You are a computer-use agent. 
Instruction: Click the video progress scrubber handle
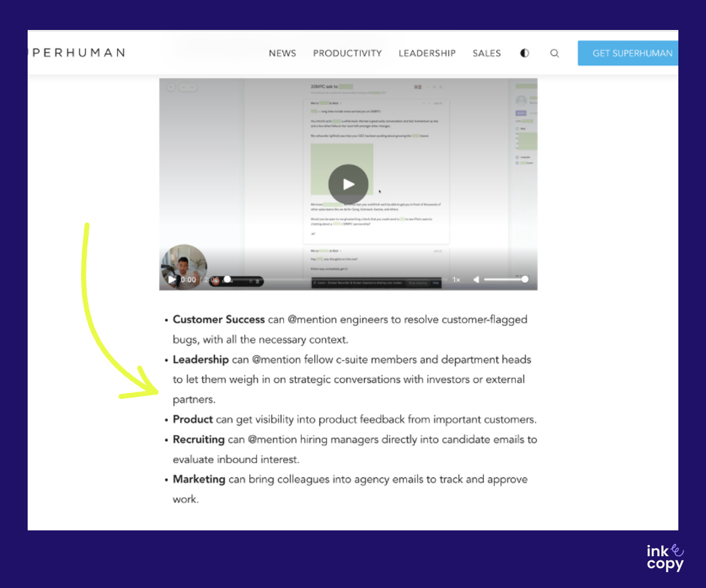point(227,279)
